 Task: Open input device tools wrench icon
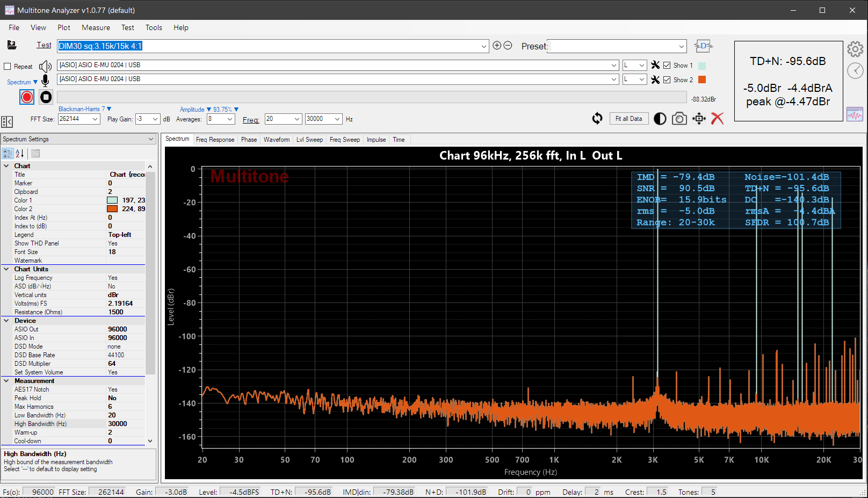(655, 80)
